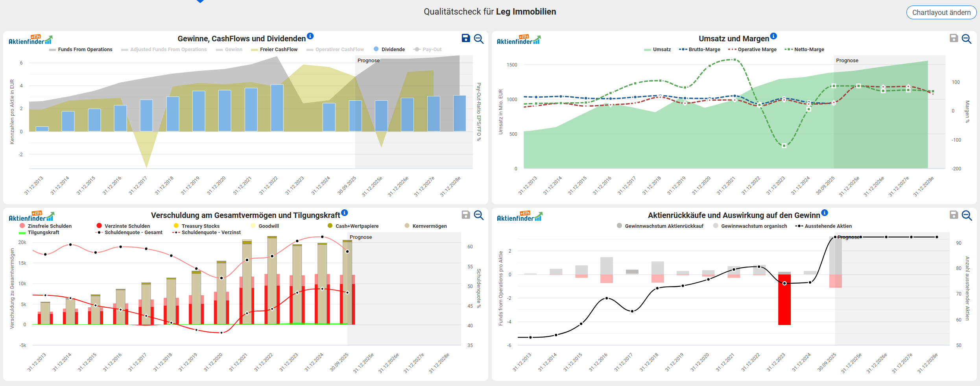Click Aktienfinder logo in Umsatz chart
Screen dimensions: 980x386
click(x=519, y=40)
